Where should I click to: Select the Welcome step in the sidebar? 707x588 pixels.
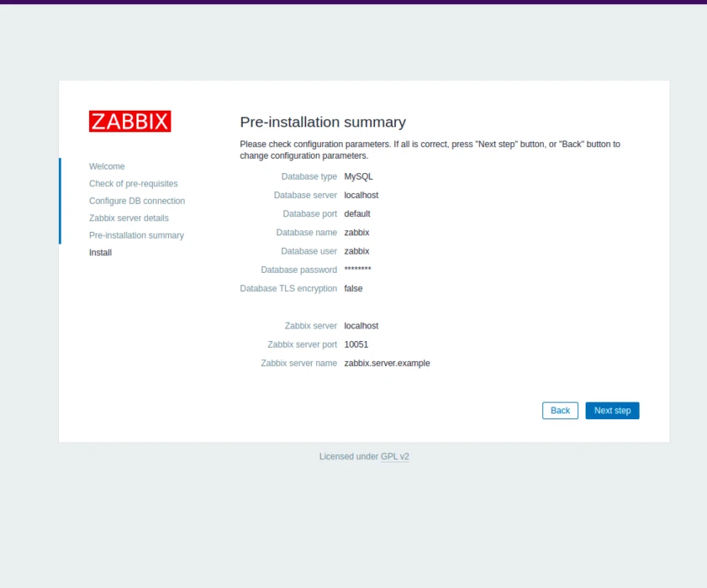[x=106, y=166]
